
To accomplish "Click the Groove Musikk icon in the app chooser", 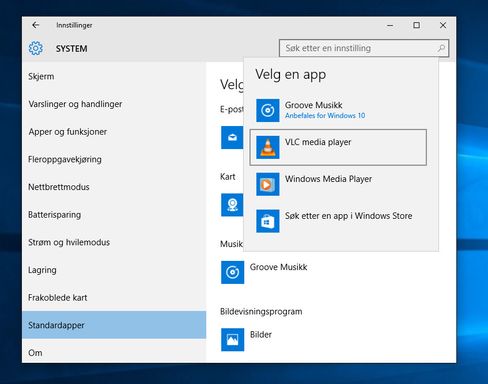I will coord(268,110).
